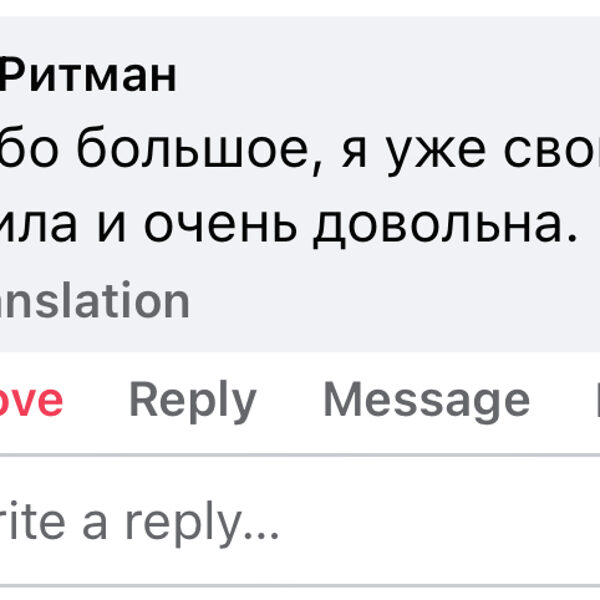This screenshot has height=600, width=600.
Task: Click the bold name Ритман
Action: click(x=88, y=75)
